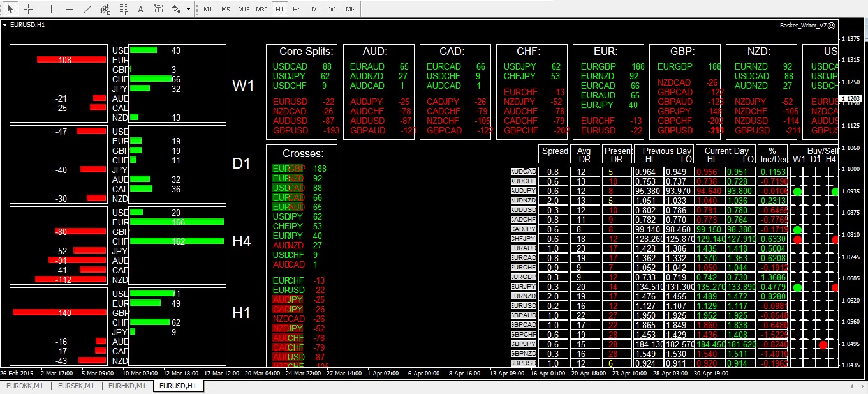Switch chart to M30 timeframe

pyautogui.click(x=261, y=9)
